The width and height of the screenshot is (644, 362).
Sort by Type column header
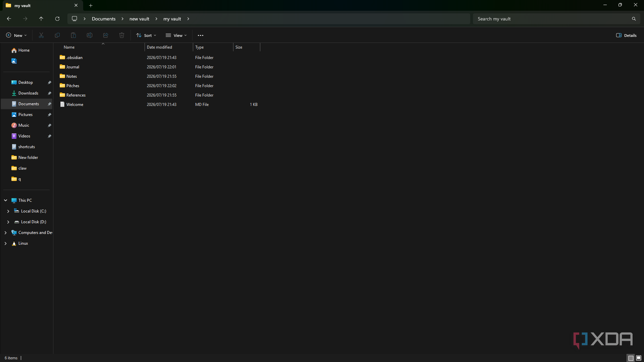point(213,47)
